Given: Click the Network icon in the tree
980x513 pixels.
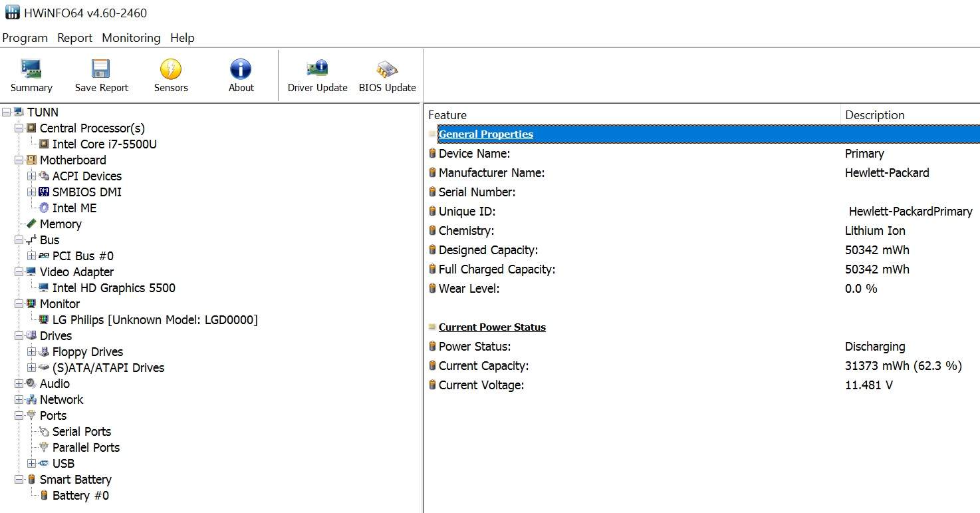Looking at the screenshot, I should click(x=31, y=399).
